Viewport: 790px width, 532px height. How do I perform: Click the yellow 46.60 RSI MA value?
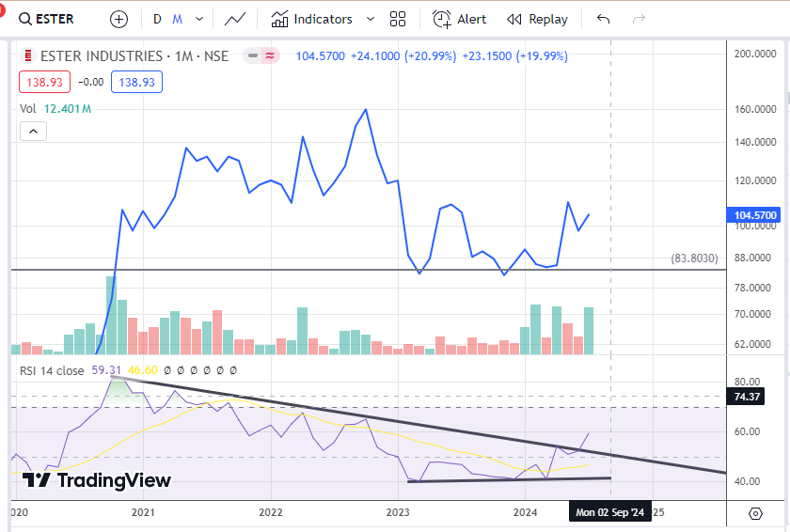click(x=143, y=370)
